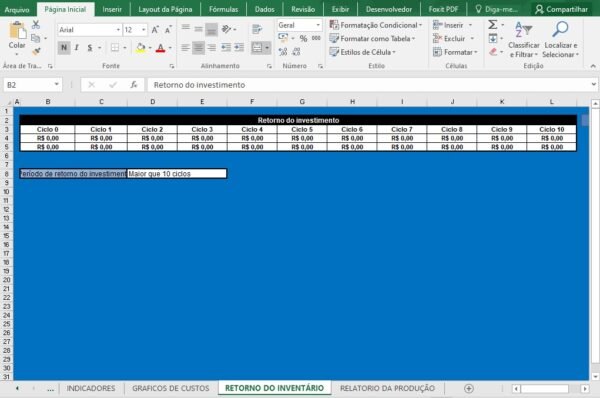
Task: Click the Format Painter brush icon
Action: pyautogui.click(x=36, y=51)
